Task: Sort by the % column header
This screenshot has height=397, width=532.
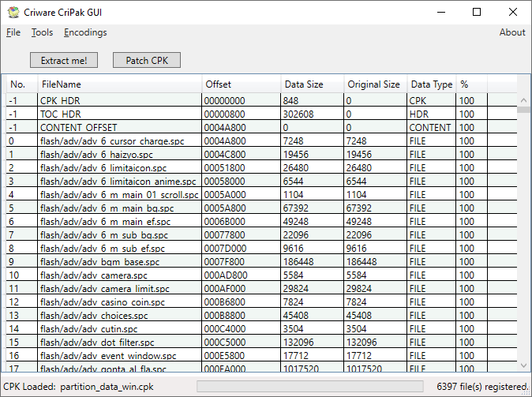Action: (471, 84)
